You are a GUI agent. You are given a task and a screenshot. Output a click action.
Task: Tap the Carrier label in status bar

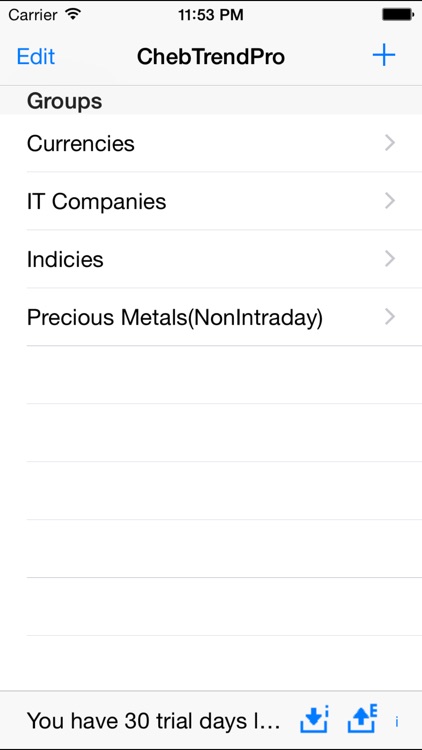[x=33, y=15]
